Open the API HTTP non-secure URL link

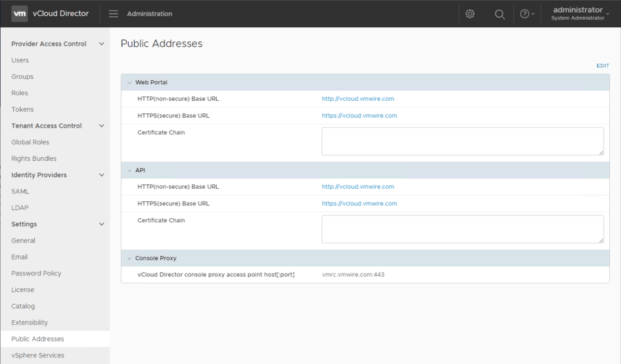point(358,187)
